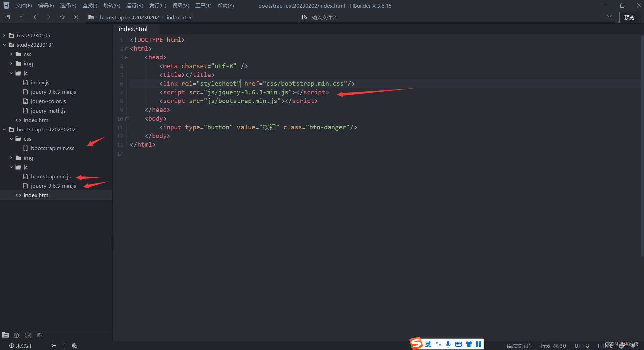Click the UTF-8 encoding indicator
644x350 pixels.
(582, 346)
